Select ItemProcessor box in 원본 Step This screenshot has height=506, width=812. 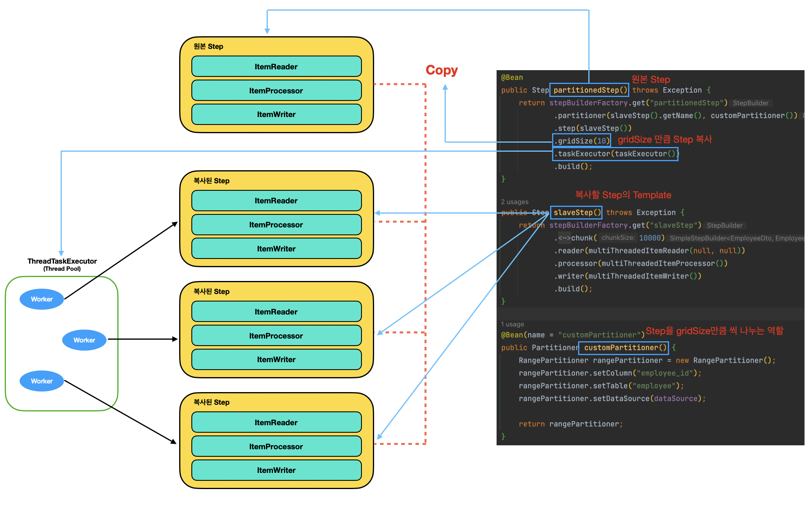tap(276, 91)
